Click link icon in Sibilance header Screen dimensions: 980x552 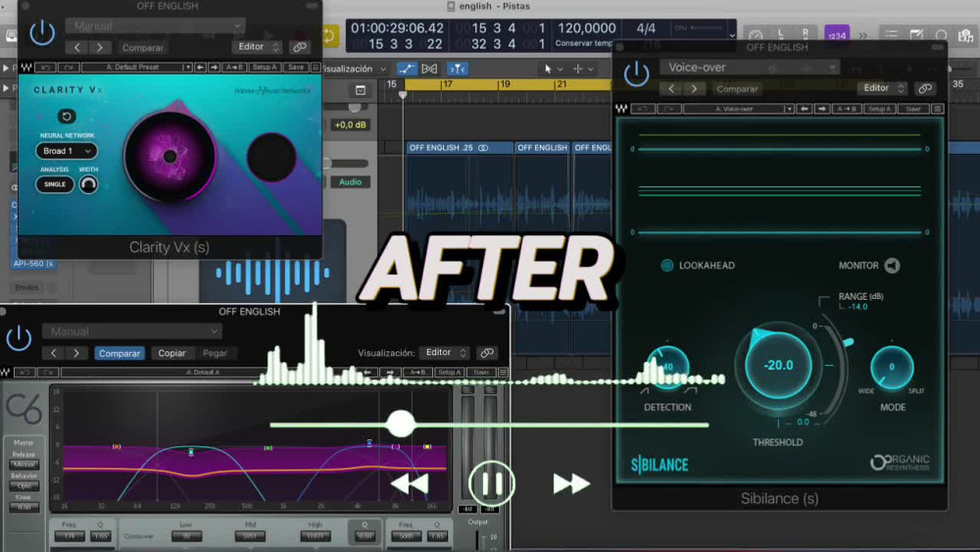(925, 88)
